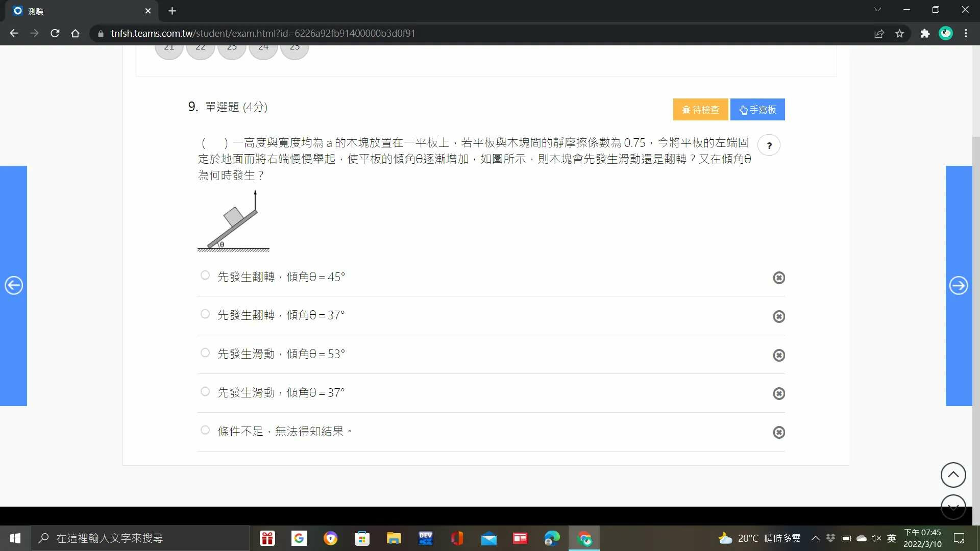
Task: Select option 先發生翻轉，傾角θ＝45°
Action: (x=205, y=275)
